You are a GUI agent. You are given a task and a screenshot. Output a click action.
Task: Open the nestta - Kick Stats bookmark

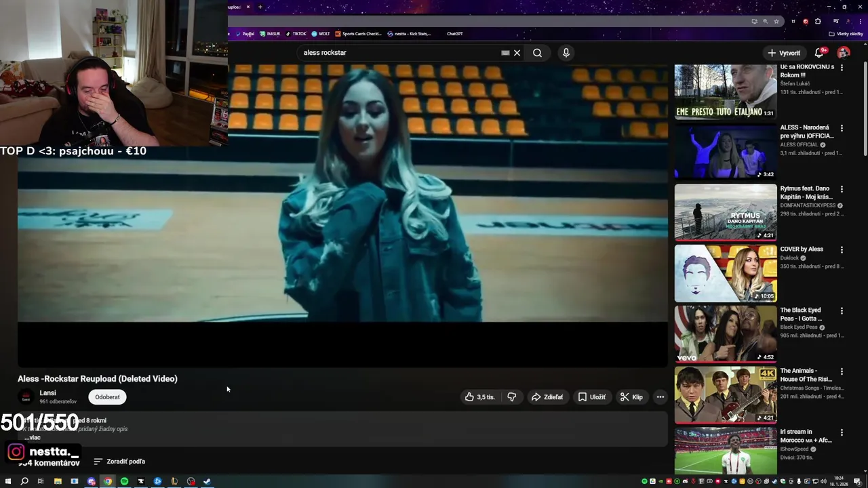tap(410, 34)
